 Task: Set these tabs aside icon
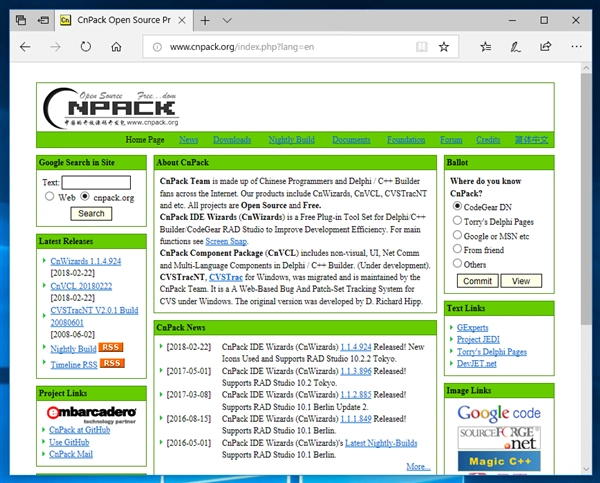43,20
